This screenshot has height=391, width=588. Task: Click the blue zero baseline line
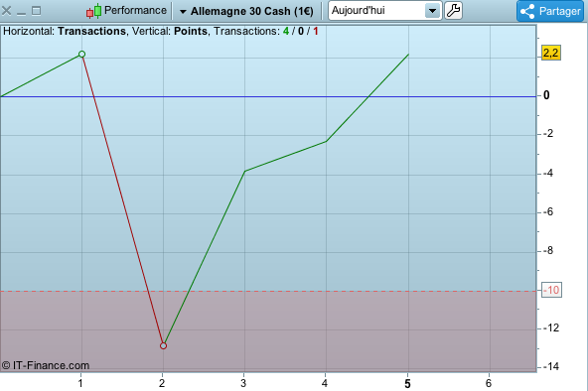[x=268, y=96]
